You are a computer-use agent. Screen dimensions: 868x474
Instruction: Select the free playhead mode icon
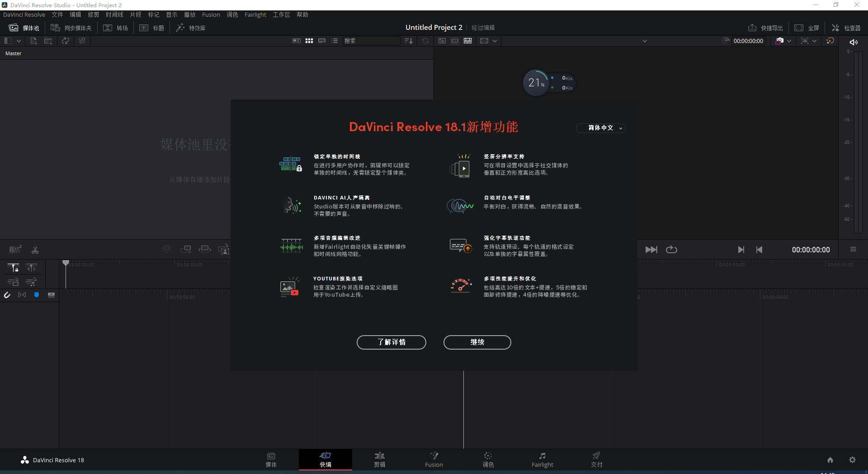pyautogui.click(x=31, y=268)
